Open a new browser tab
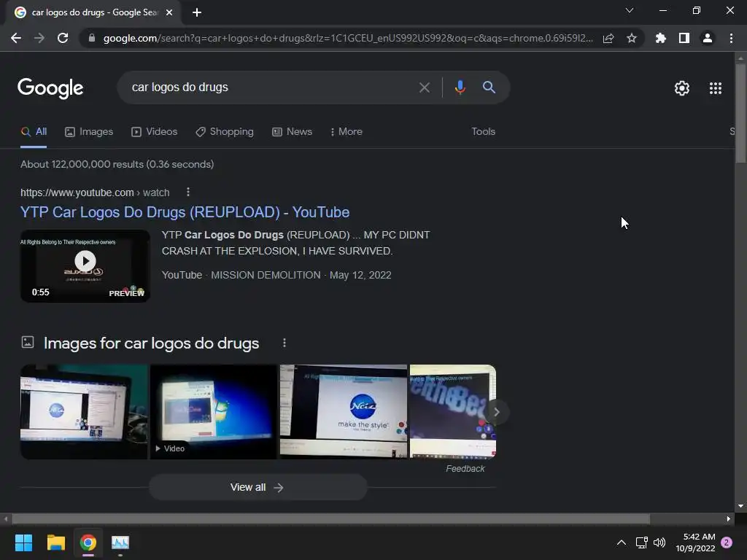 [x=197, y=12]
